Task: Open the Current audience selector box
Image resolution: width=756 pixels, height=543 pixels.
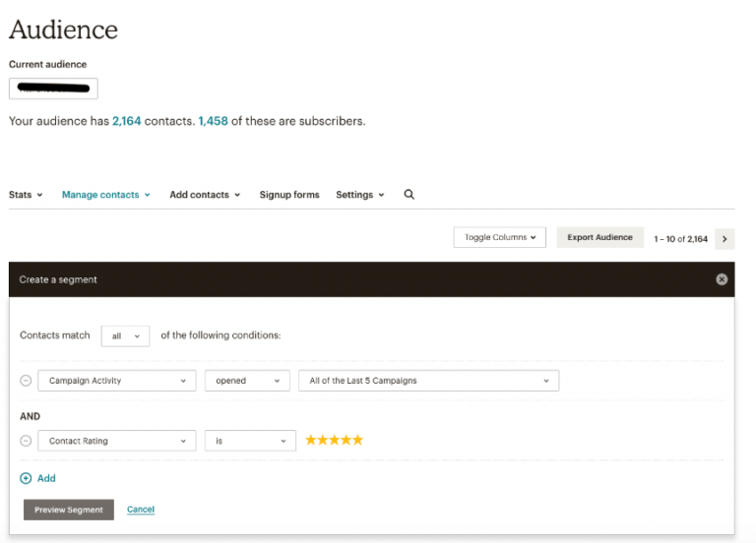Action: click(53, 89)
